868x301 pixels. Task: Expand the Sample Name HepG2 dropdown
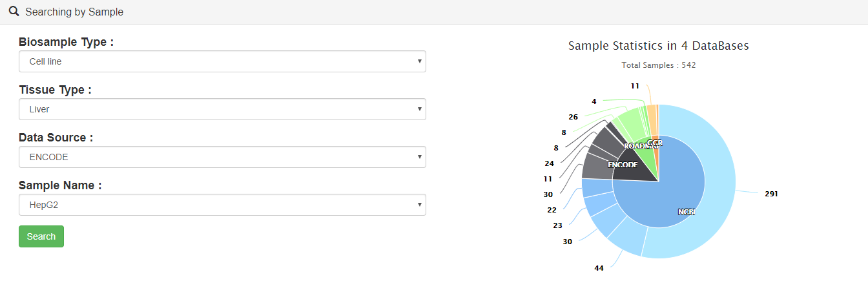coord(222,205)
